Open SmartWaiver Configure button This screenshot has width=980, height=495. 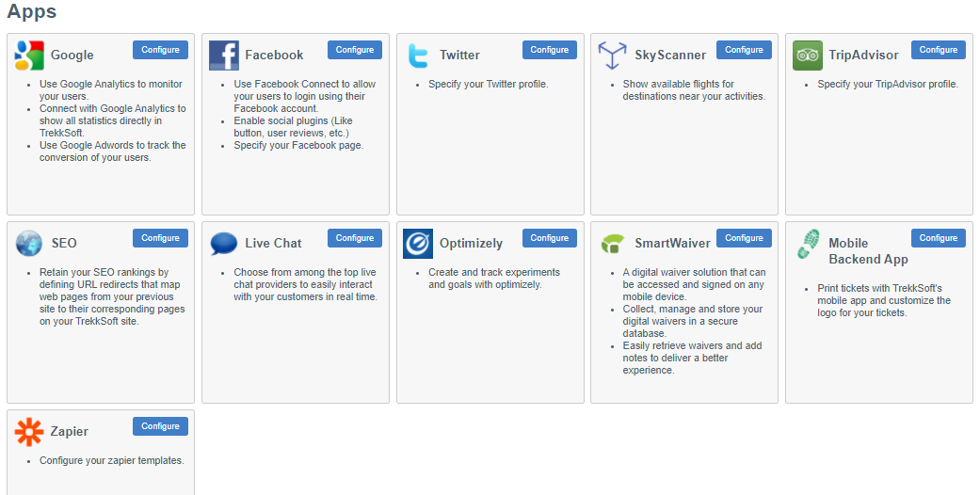coord(744,238)
